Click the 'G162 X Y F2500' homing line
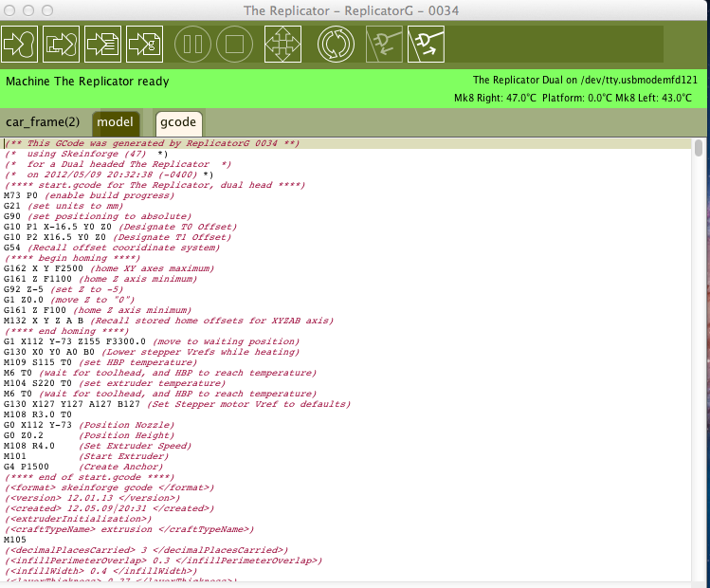The height and width of the screenshot is (588, 710). tap(109, 268)
